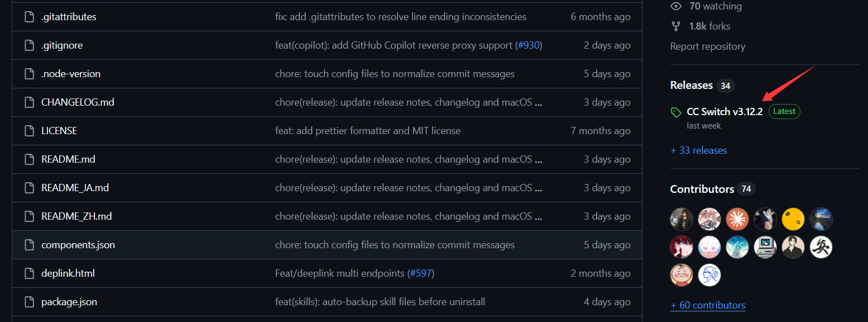This screenshot has width=868, height=322.
Task: View the + 60 contributors link
Action: pyautogui.click(x=708, y=305)
